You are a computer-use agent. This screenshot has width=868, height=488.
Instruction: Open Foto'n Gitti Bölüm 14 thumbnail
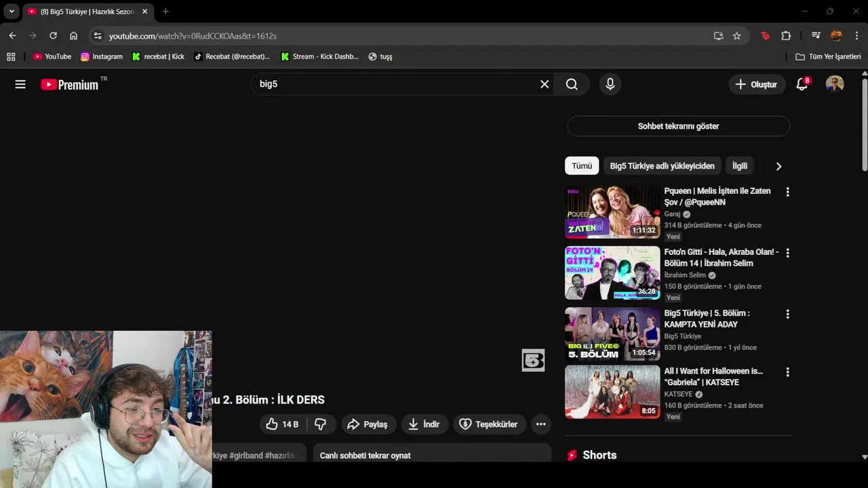612,272
